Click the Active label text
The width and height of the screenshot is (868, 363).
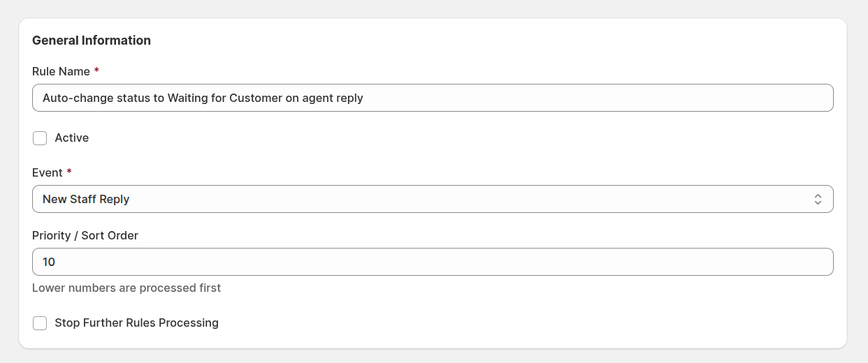tap(72, 138)
